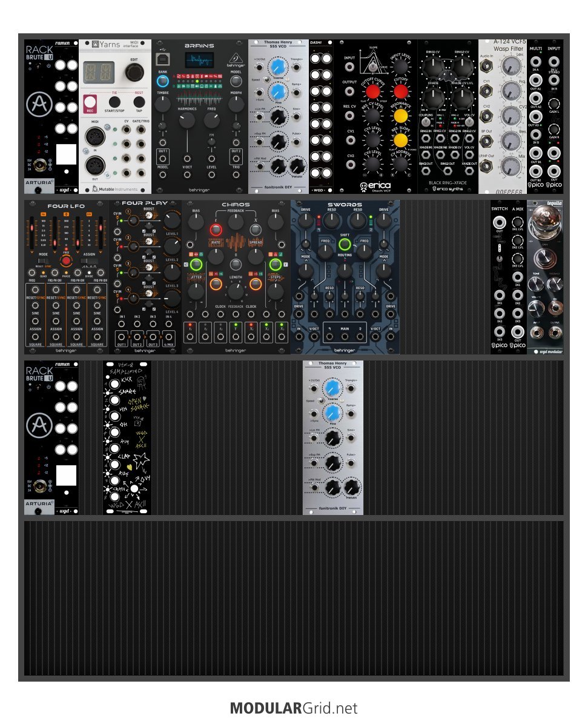
Task: Click the red FREE button on Four LFO
Action: 66,261
